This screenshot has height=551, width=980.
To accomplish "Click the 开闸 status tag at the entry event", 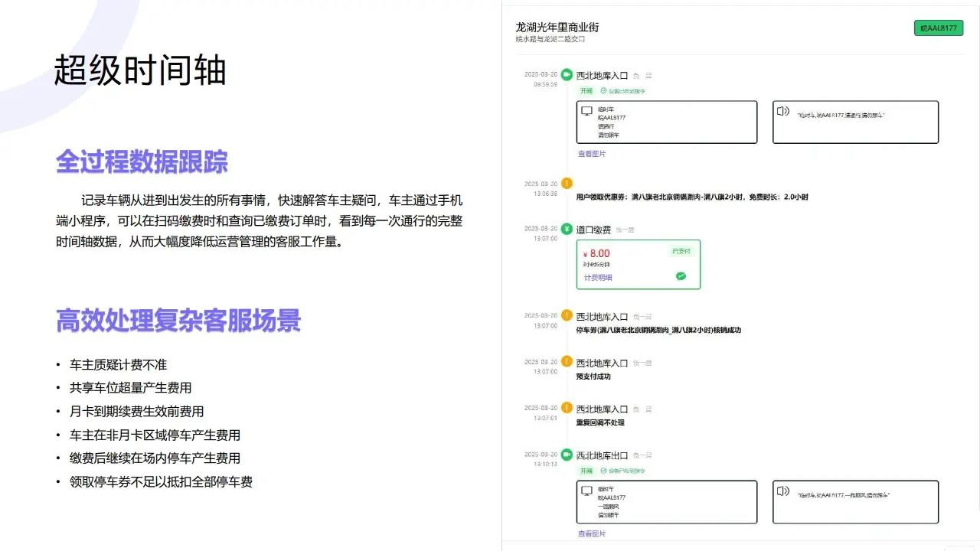I will (x=586, y=90).
